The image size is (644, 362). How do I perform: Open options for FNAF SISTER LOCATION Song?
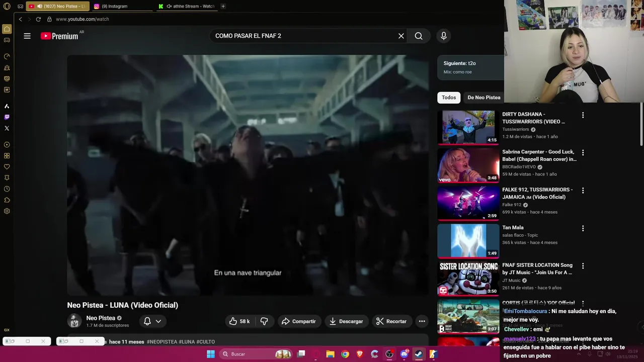(583, 266)
